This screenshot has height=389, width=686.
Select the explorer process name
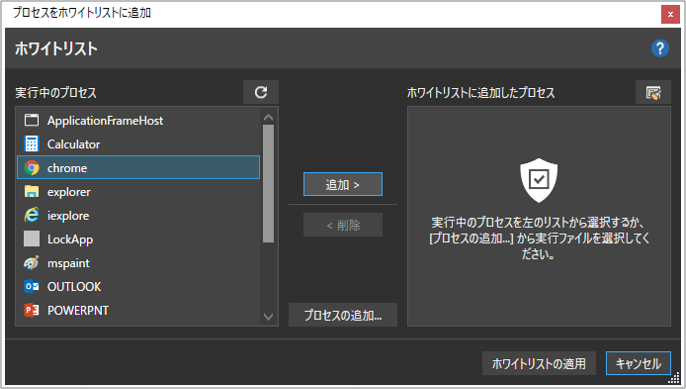click(69, 192)
